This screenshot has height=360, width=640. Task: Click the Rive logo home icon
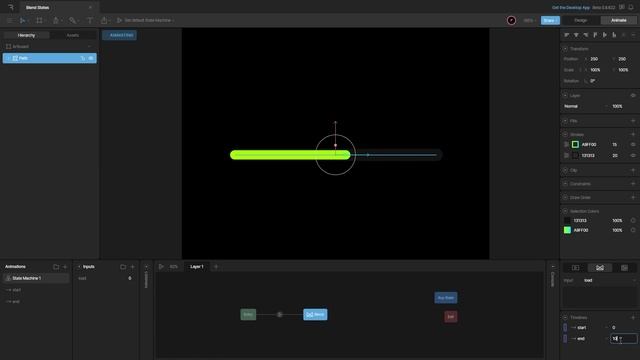coord(11,7)
